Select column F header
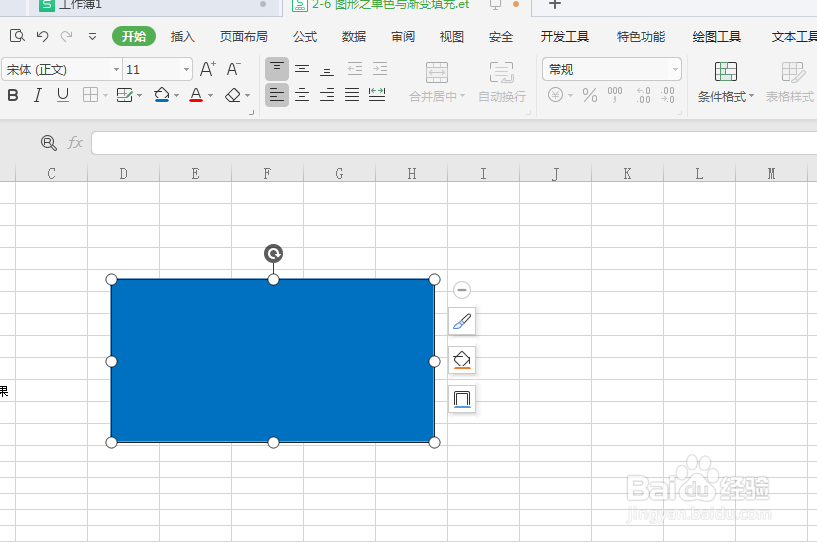Image resolution: width=817 pixels, height=542 pixels. coord(267,174)
